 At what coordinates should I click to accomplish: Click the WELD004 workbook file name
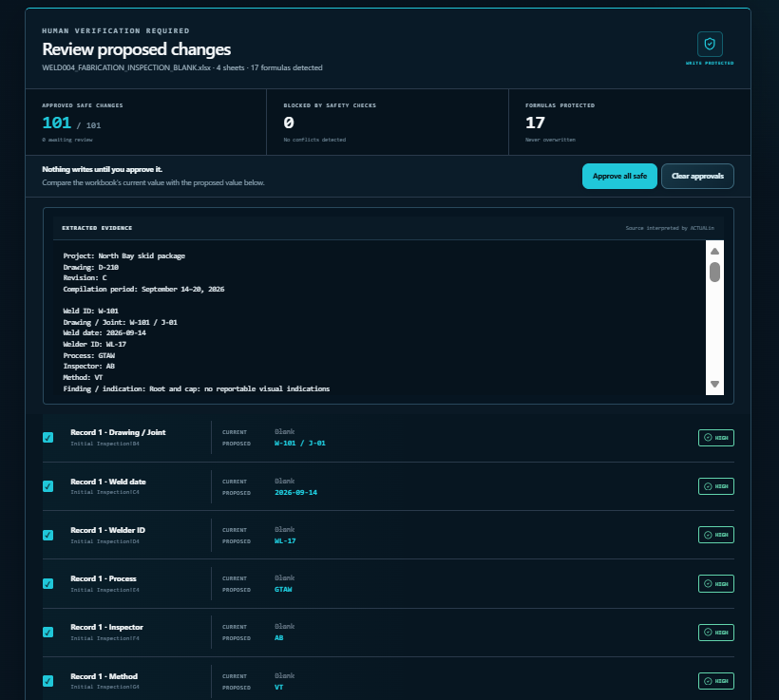(126, 67)
